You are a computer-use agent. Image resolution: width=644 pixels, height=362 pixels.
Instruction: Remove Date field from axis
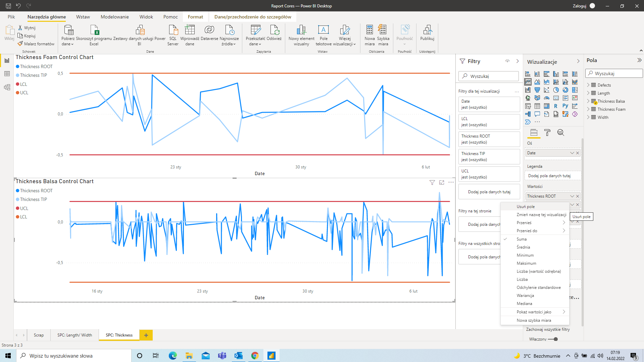coord(578,153)
